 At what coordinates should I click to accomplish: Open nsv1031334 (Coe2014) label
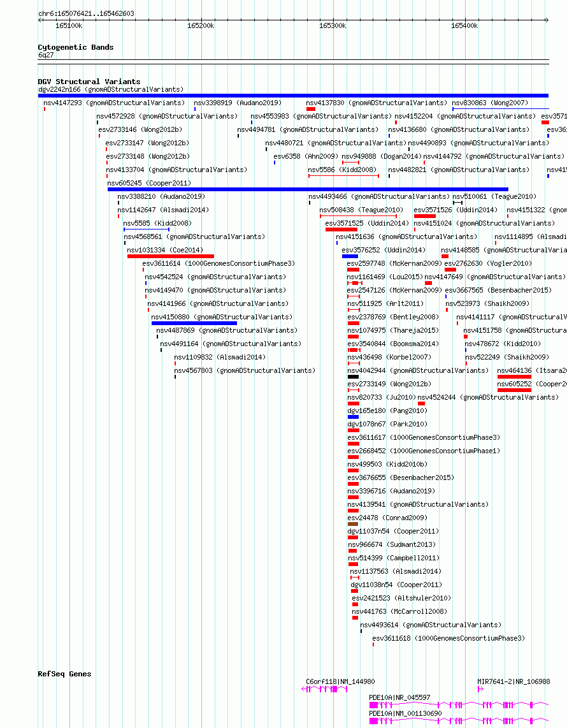pos(165,251)
